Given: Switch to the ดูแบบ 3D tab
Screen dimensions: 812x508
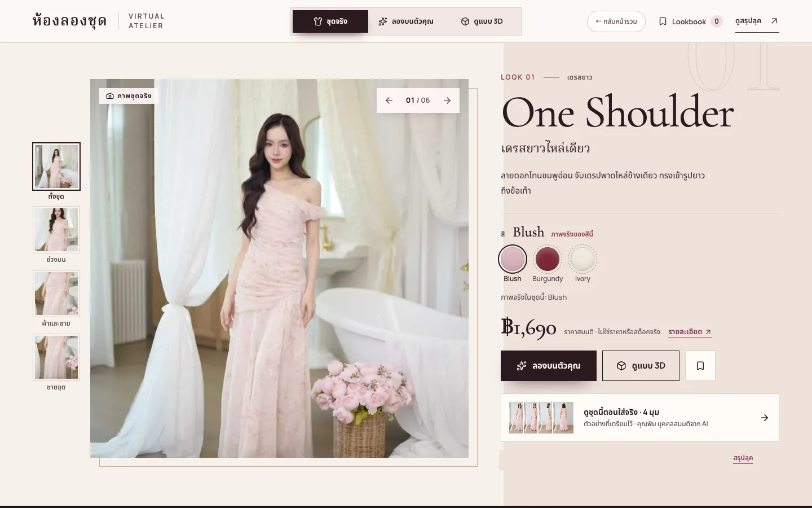Looking at the screenshot, I should click(482, 21).
